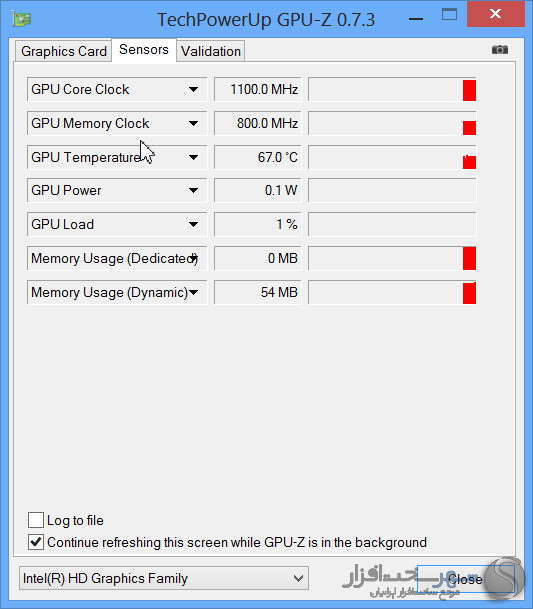
Task: Open the Validation tab
Action: [211, 51]
